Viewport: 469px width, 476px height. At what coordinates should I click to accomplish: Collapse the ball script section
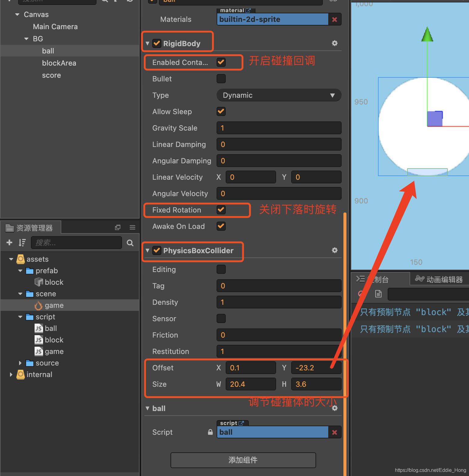click(147, 408)
